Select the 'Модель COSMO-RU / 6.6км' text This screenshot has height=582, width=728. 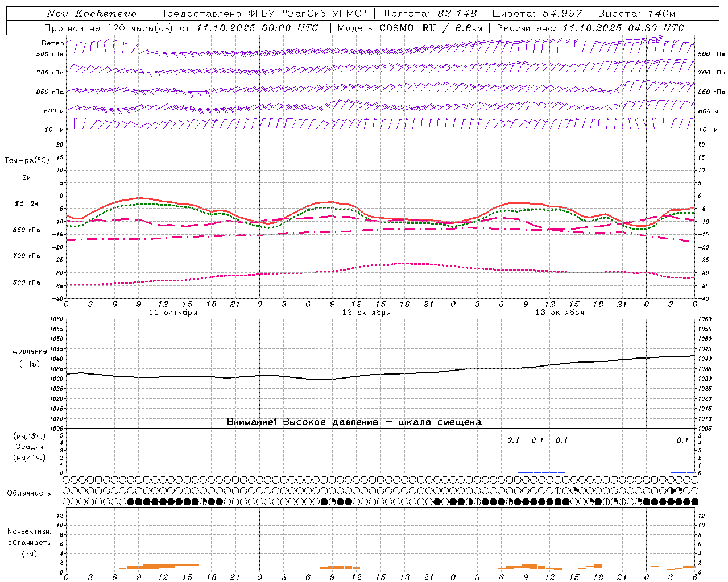point(410,28)
